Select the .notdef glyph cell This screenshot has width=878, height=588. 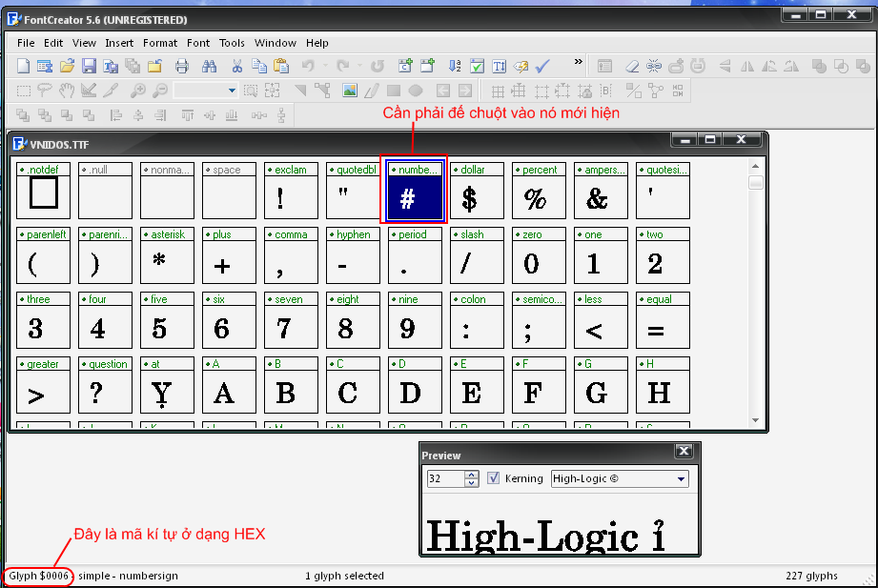coord(43,191)
